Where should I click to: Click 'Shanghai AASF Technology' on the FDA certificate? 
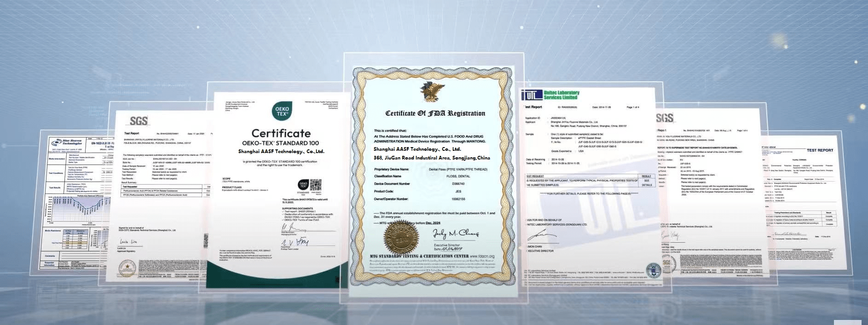tap(417, 149)
